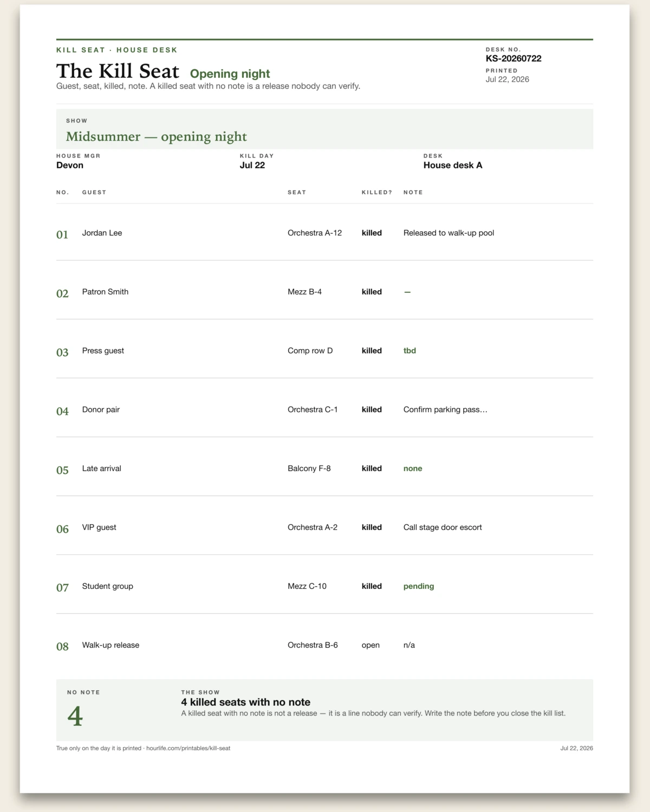The width and height of the screenshot is (650, 812).
Task: Select the desk number KS-20260722
Action: pyautogui.click(x=513, y=58)
